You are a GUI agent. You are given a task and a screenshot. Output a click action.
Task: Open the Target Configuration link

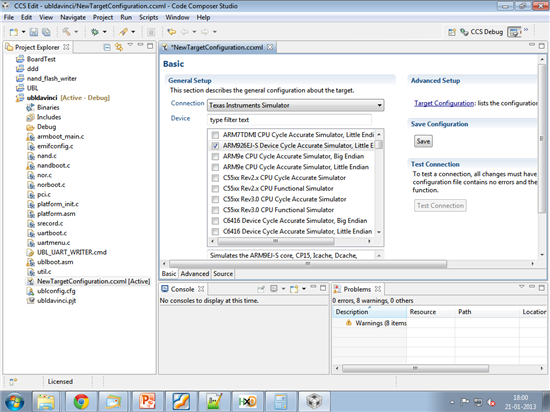pyautogui.click(x=444, y=103)
